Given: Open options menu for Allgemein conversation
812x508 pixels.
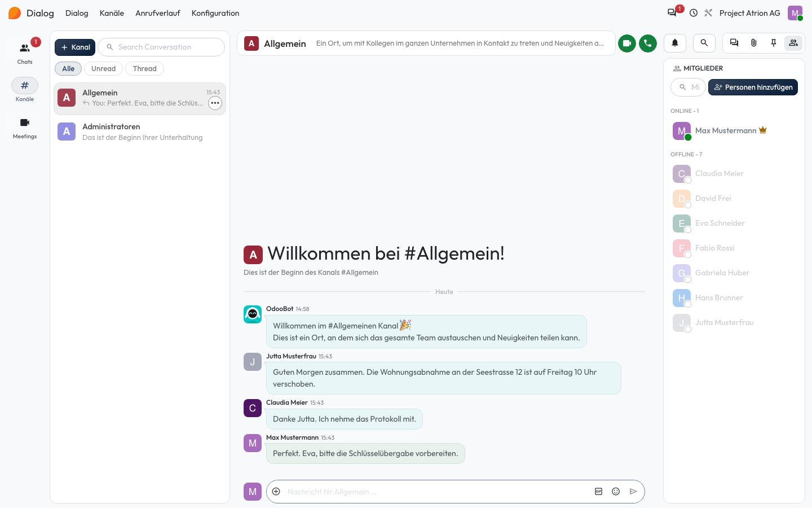Looking at the screenshot, I should [x=215, y=103].
